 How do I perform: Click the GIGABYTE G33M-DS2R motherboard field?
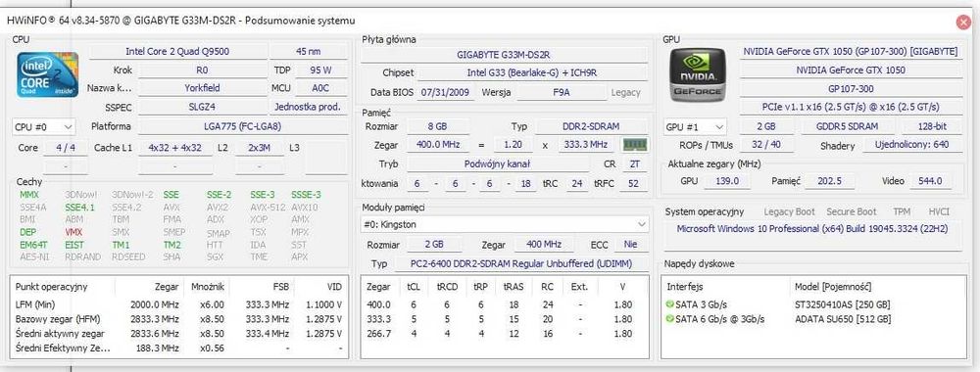point(503,54)
